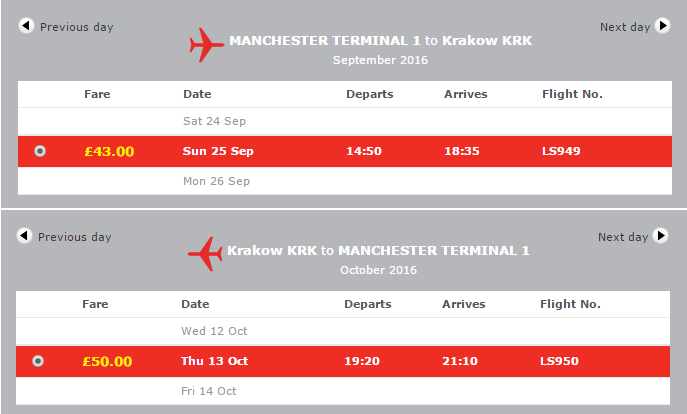The height and width of the screenshot is (414, 687).
Task: Choose the Mon 26 Sep date row
Action: coord(345,181)
